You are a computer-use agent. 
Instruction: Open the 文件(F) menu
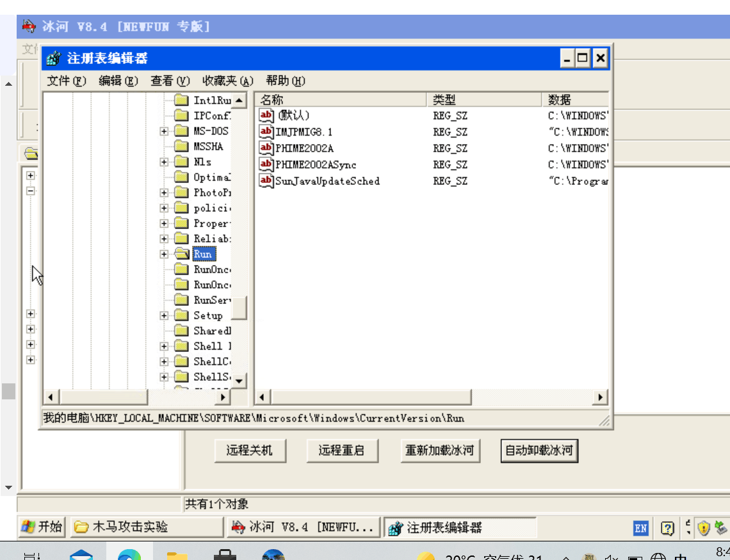67,81
